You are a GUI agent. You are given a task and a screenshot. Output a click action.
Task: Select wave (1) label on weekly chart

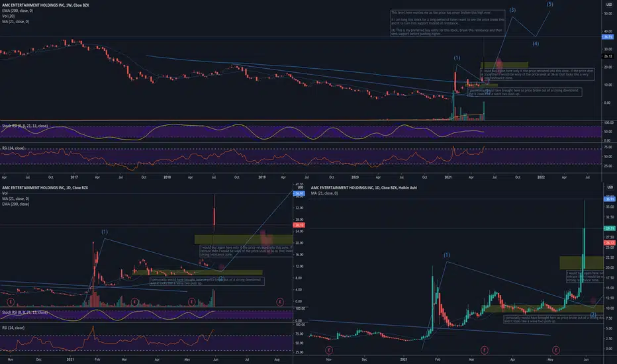[457, 58]
